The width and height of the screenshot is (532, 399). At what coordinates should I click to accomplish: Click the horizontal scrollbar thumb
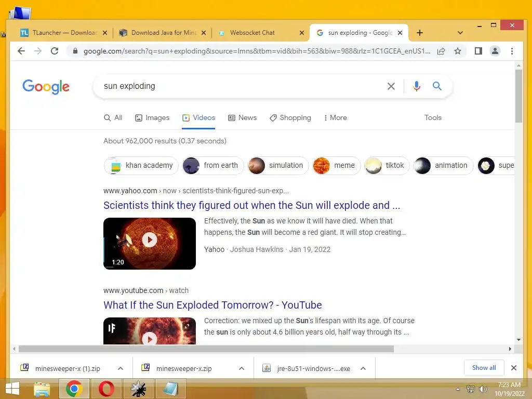pyautogui.click(x=206, y=349)
